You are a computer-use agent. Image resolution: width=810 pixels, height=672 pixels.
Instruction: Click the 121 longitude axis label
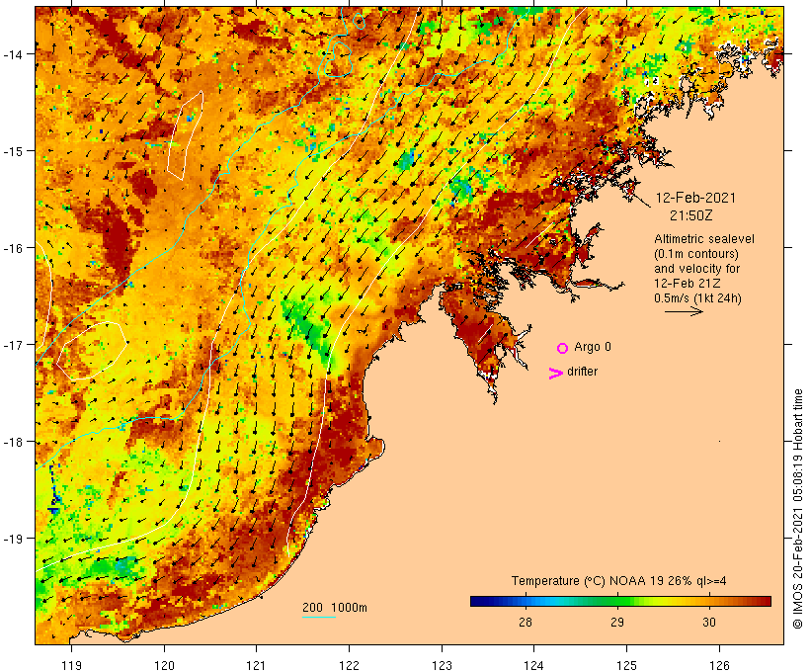tap(256, 665)
